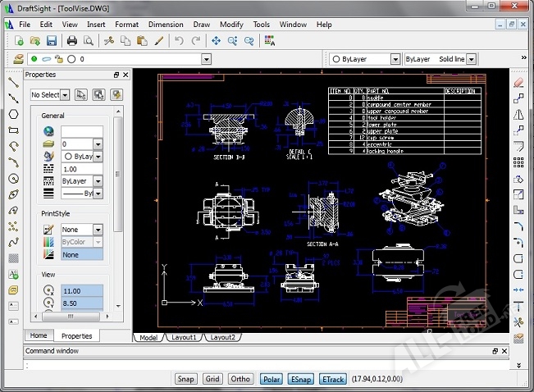The width and height of the screenshot is (534, 392).
Task: Toggle Ortho mode
Action: point(240,379)
